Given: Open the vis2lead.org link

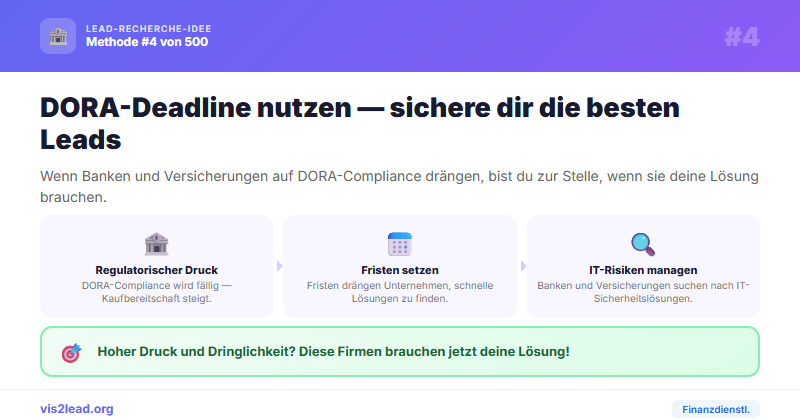Looking at the screenshot, I should pyautogui.click(x=77, y=409).
